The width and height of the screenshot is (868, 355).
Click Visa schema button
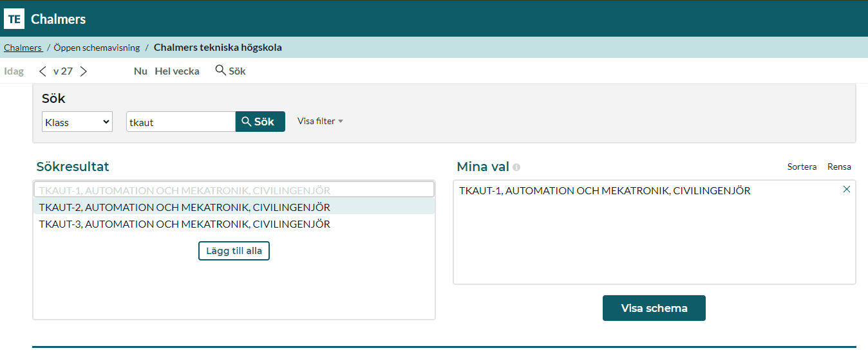[654, 308]
